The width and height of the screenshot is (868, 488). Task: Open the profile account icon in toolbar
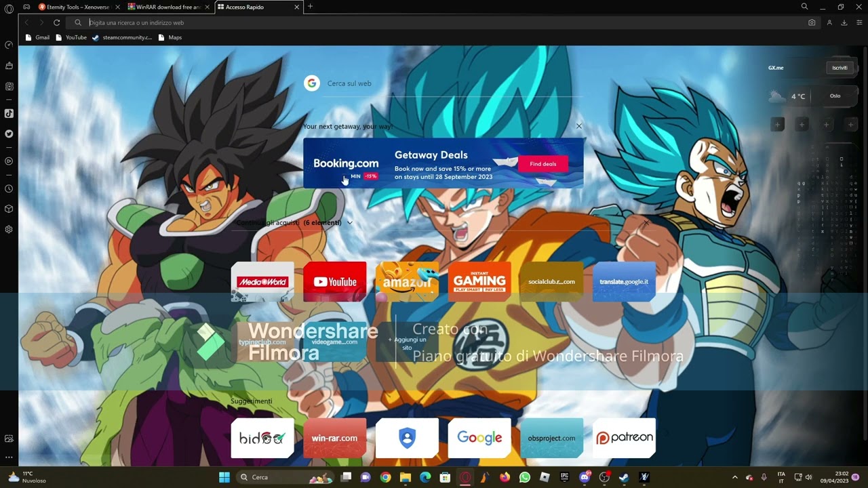pyautogui.click(x=829, y=22)
